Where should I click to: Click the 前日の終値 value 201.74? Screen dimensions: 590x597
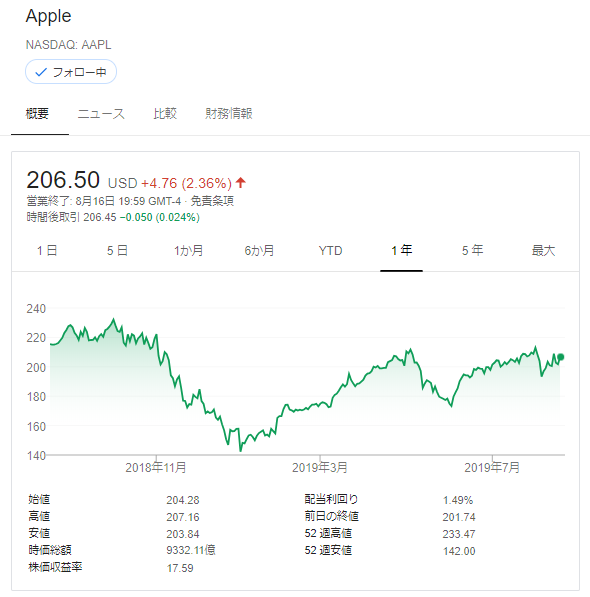(x=459, y=517)
